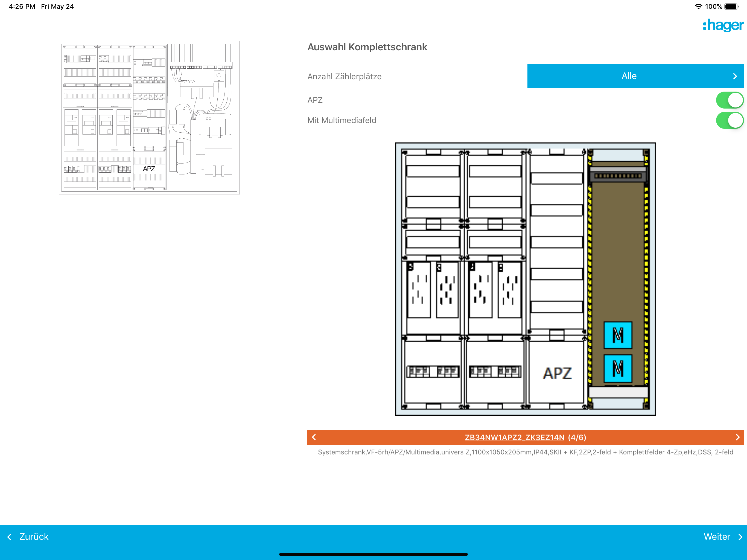Tap the upper cyan M multimedia module
The width and height of the screenshot is (747, 560).
(618, 335)
